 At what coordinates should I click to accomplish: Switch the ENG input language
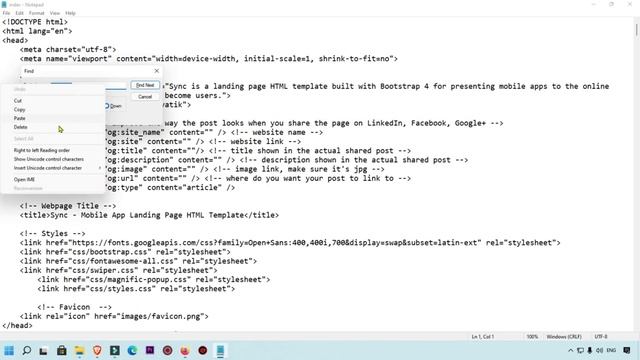[x=611, y=350]
